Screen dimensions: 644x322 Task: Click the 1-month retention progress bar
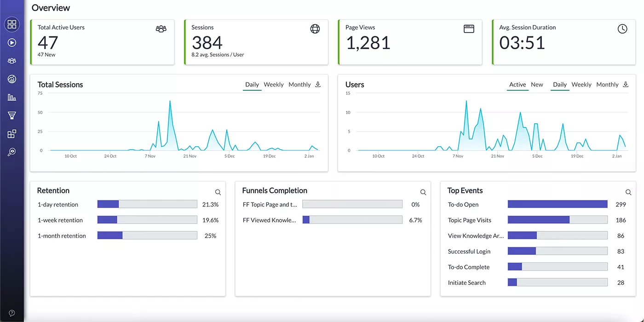147,235
